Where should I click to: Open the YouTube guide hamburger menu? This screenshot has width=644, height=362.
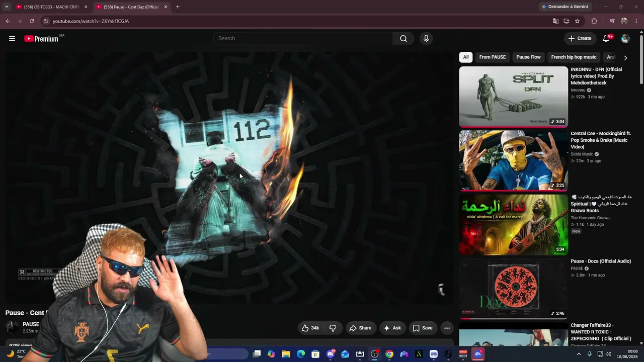[x=12, y=39]
